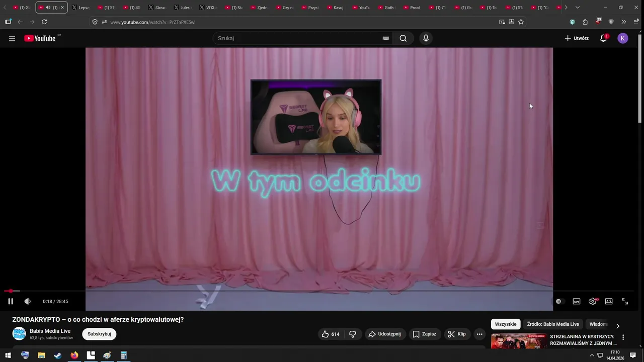
Task: Start voice search with microphone
Action: pyautogui.click(x=426, y=38)
